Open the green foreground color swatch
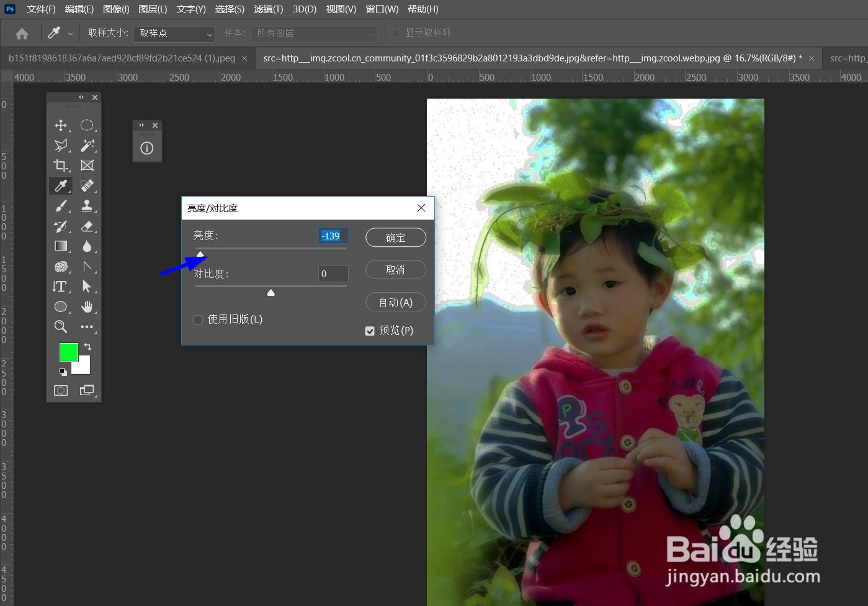868x606 pixels. 68,352
